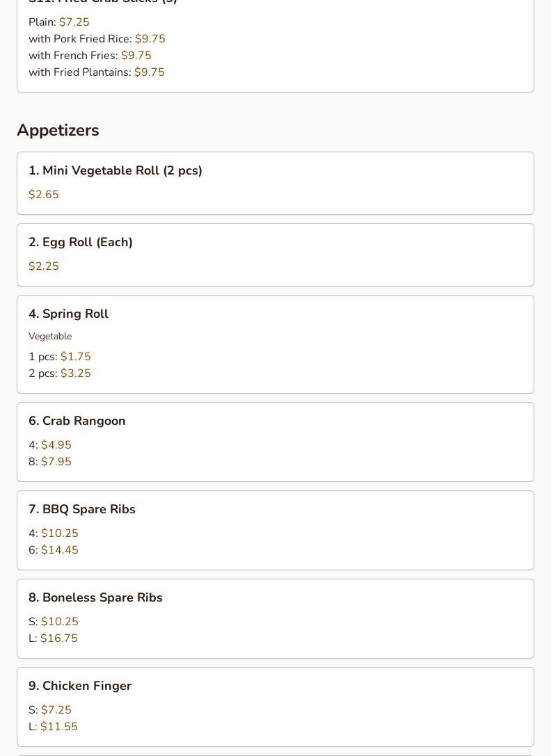Choose large Boneless Spare Ribs $16.75
The image size is (551, 756).
click(x=53, y=638)
